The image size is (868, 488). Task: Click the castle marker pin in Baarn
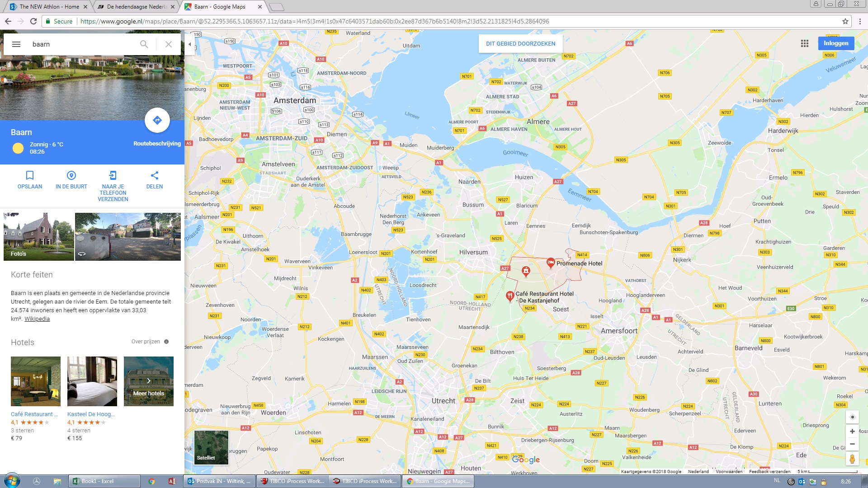pyautogui.click(x=526, y=271)
